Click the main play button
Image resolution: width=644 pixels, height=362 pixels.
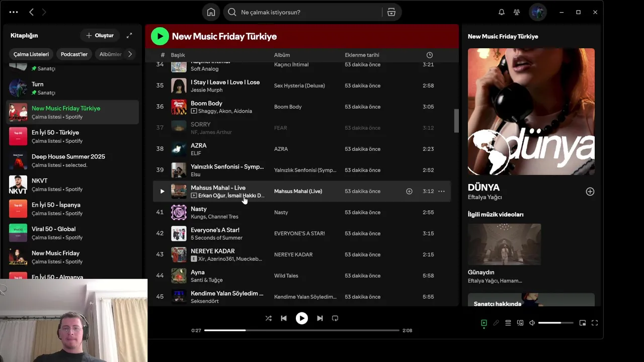click(x=302, y=318)
